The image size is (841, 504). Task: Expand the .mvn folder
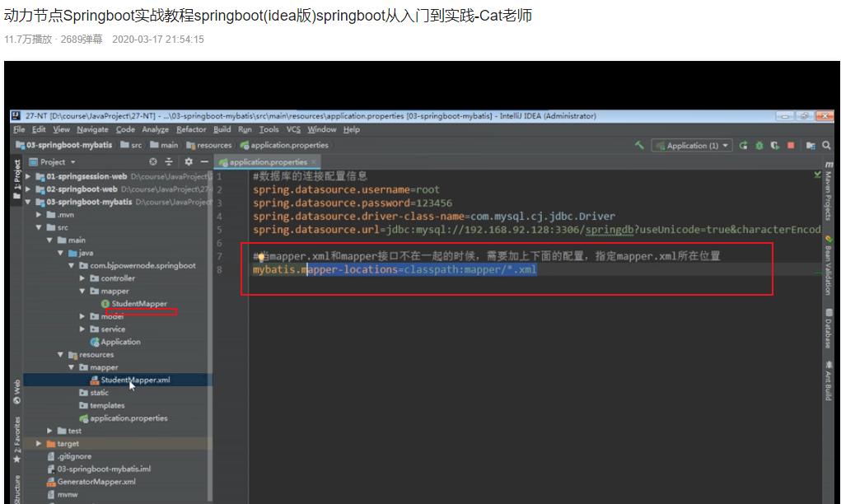click(39, 214)
